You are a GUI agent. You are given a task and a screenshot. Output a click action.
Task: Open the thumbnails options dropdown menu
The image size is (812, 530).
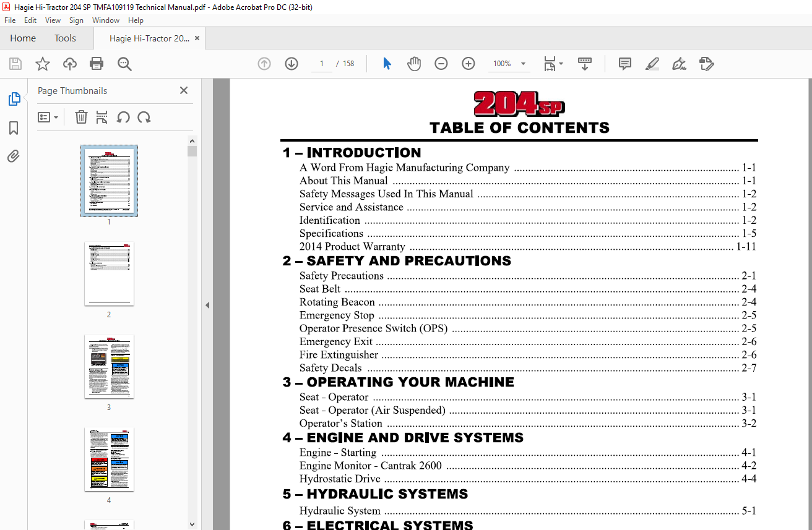click(48, 117)
